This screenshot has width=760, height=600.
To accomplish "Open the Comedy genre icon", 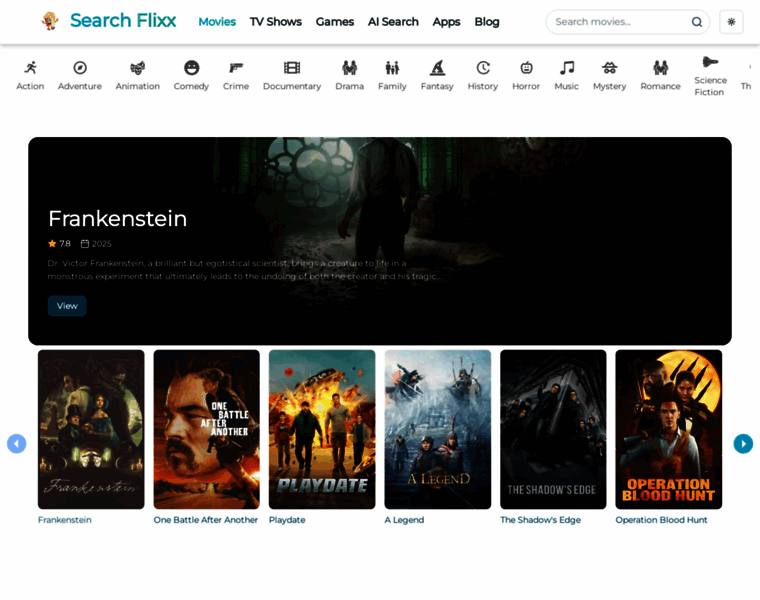I will click(x=191, y=68).
